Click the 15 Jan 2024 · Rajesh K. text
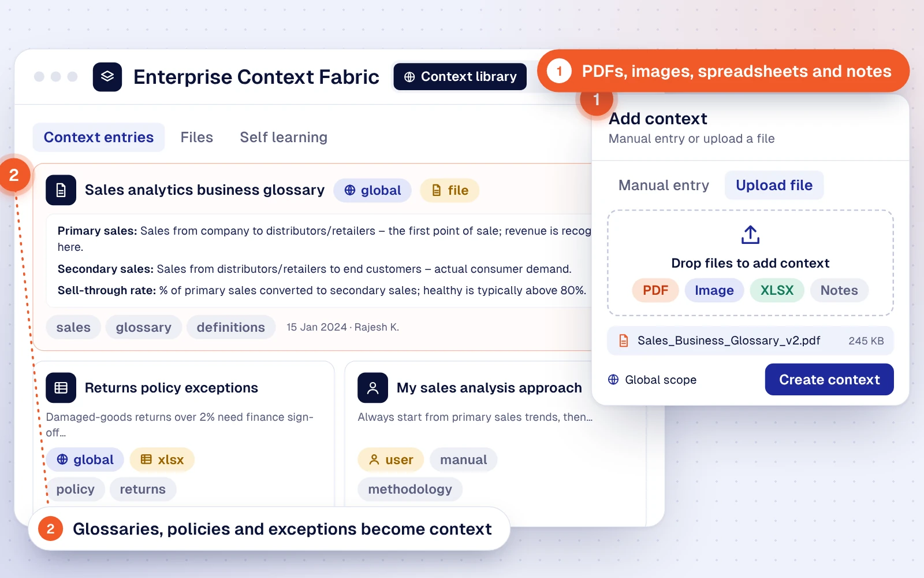 click(x=343, y=328)
